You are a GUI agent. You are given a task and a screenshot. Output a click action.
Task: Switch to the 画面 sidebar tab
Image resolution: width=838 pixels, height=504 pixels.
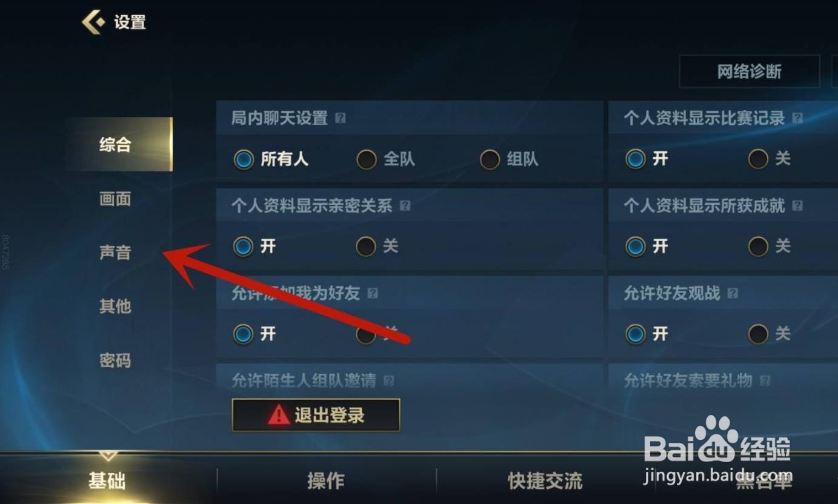click(x=115, y=199)
